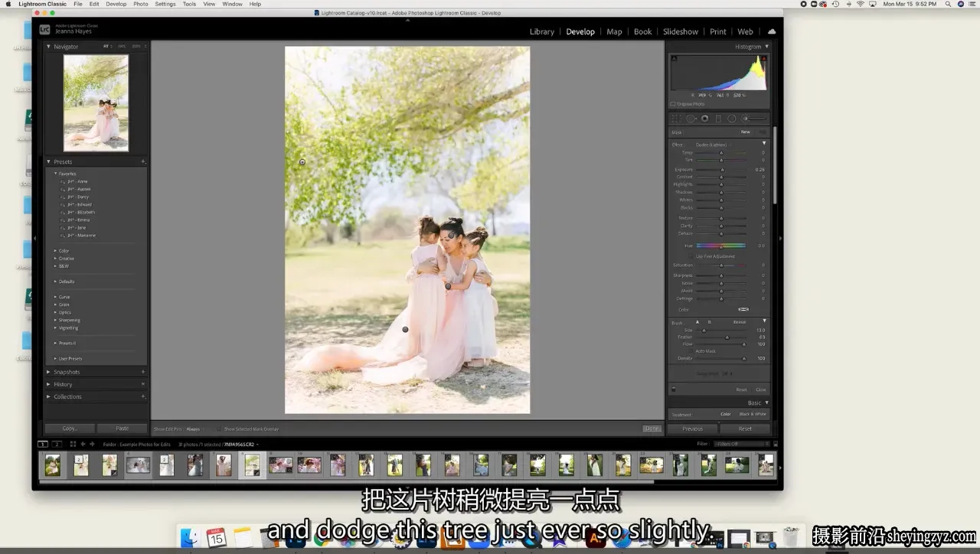The height and width of the screenshot is (554, 980).
Task: Toggle the Auto Mask checkbox
Action: [692, 351]
